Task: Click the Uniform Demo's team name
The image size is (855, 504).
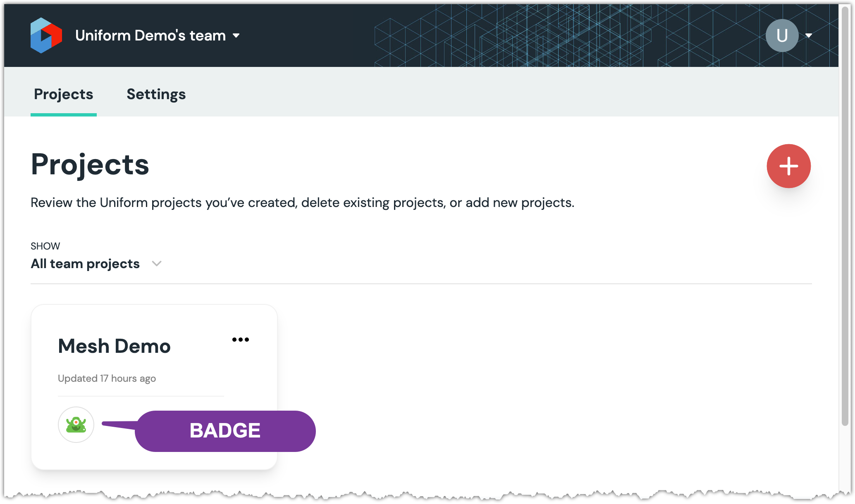Action: tap(150, 36)
